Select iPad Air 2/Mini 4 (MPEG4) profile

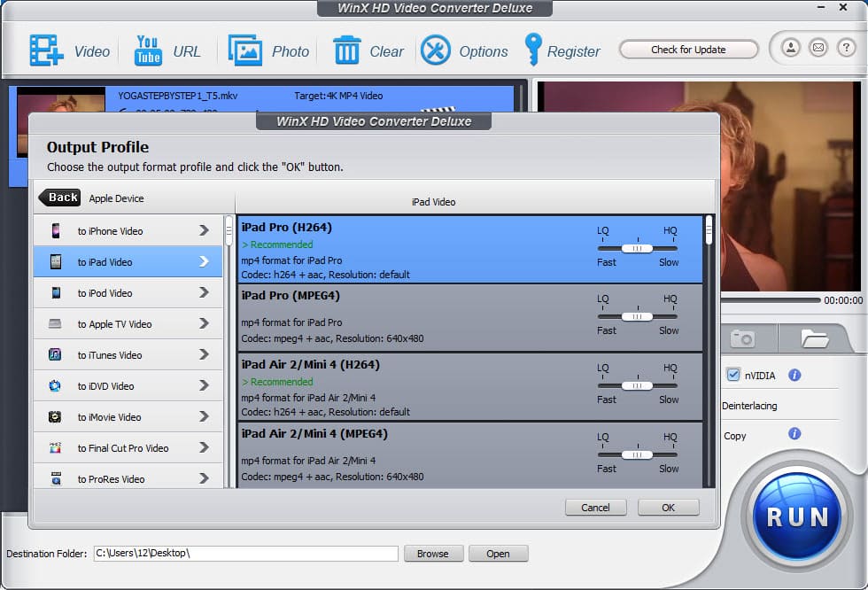[x=470, y=455]
